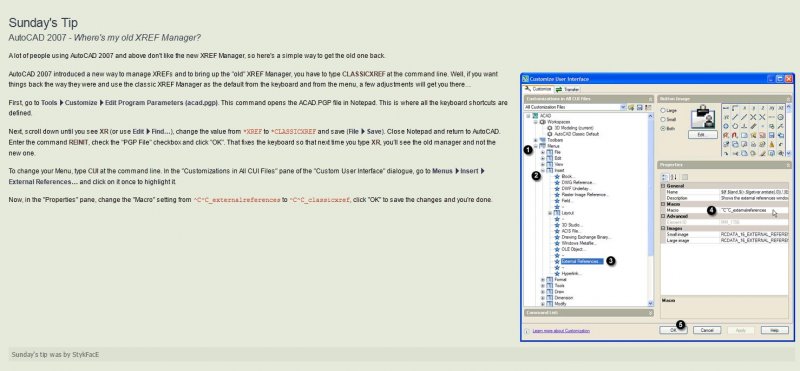Screen dimensions: 800x371
Task: Collapse the General properties section
Action: 663,186
